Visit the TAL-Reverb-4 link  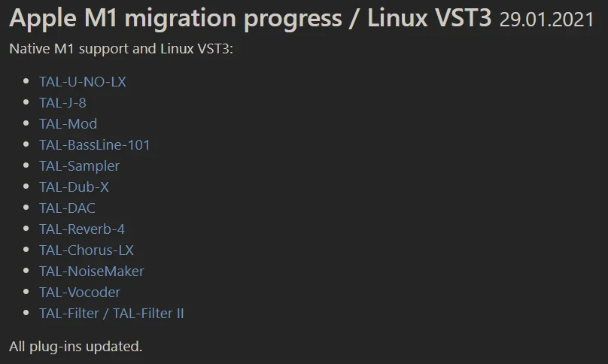pyautogui.click(x=82, y=229)
